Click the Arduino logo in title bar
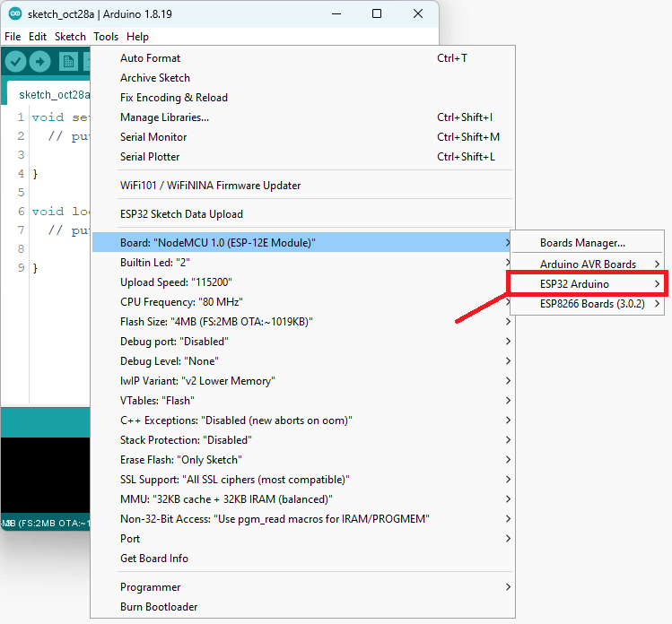The height and width of the screenshot is (624, 672). coord(15,13)
